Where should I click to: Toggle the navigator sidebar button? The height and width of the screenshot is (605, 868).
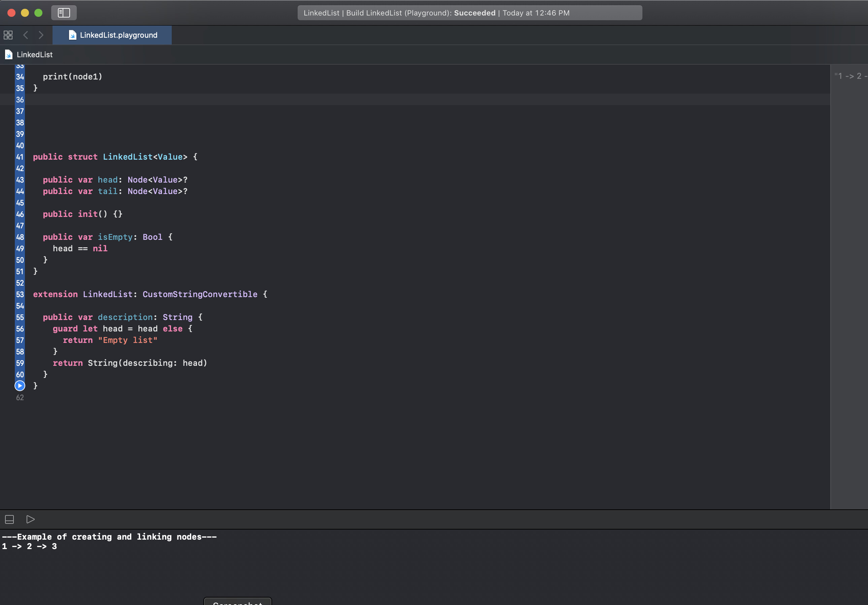(x=64, y=13)
